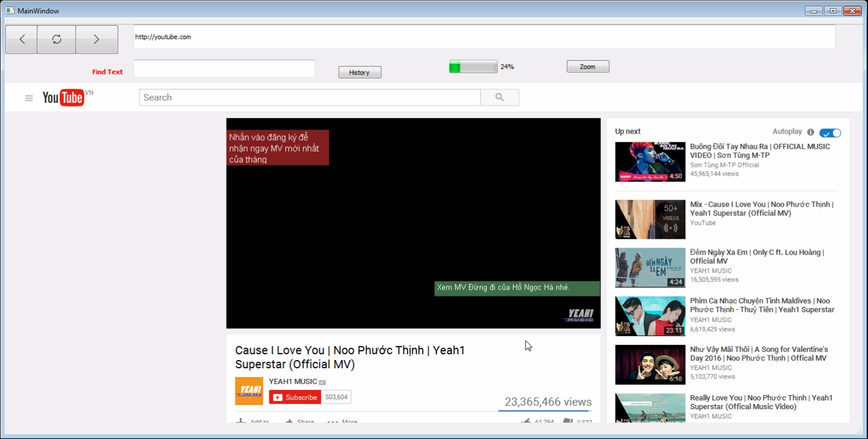Click the 23,365,466 views count
The image size is (868, 439).
tap(548, 402)
